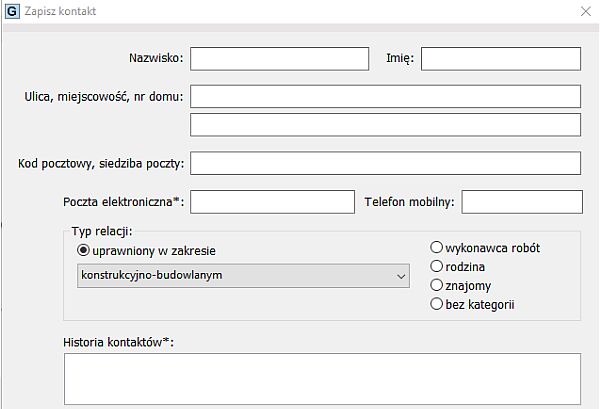
Task: Expand the dropdown arrow beside 'konstrukcyjno-budowlanym'
Action: (x=401, y=276)
